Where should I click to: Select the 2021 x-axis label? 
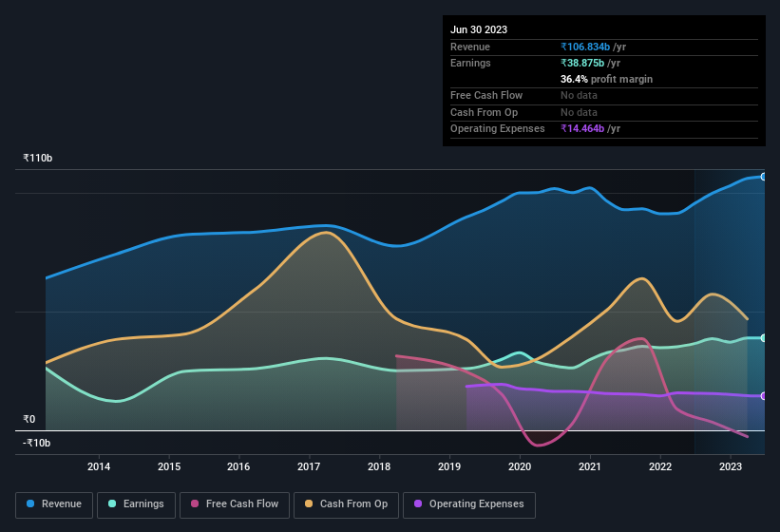pos(590,466)
